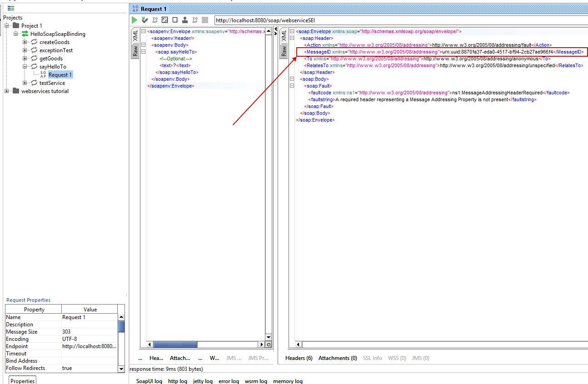Expand the getGoods operation

tap(25, 58)
